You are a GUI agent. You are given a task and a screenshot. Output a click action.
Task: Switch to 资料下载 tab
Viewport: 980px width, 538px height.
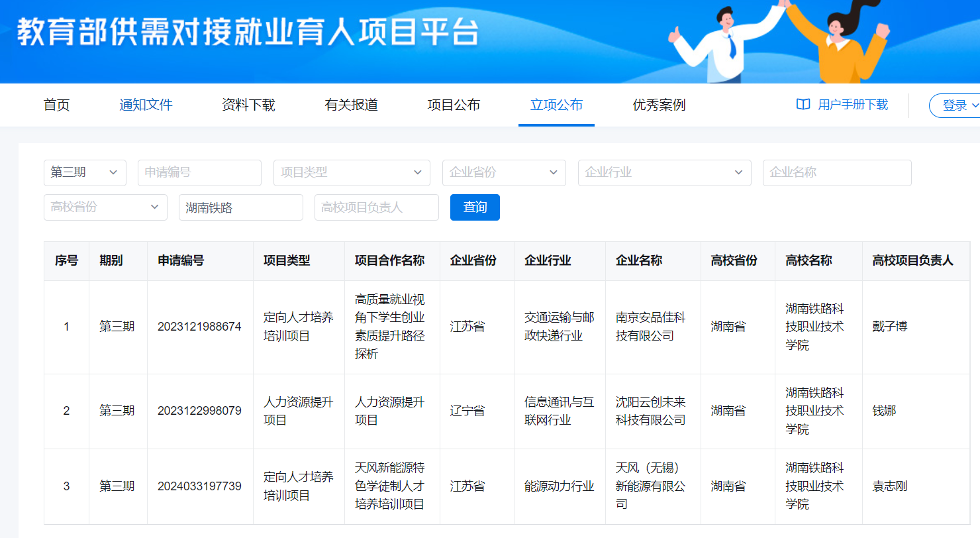coord(248,105)
